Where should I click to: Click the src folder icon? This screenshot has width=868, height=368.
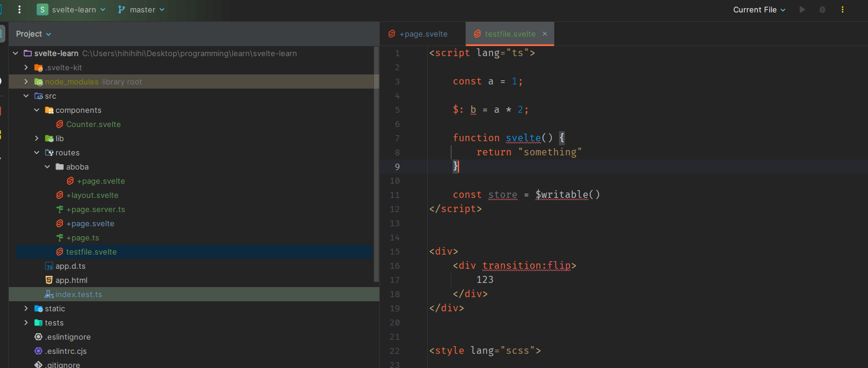pos(38,96)
